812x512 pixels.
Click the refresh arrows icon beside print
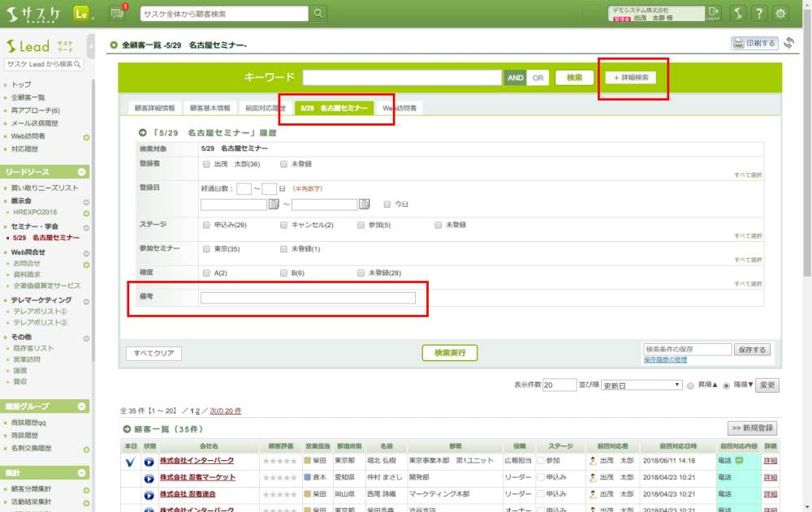[x=788, y=43]
